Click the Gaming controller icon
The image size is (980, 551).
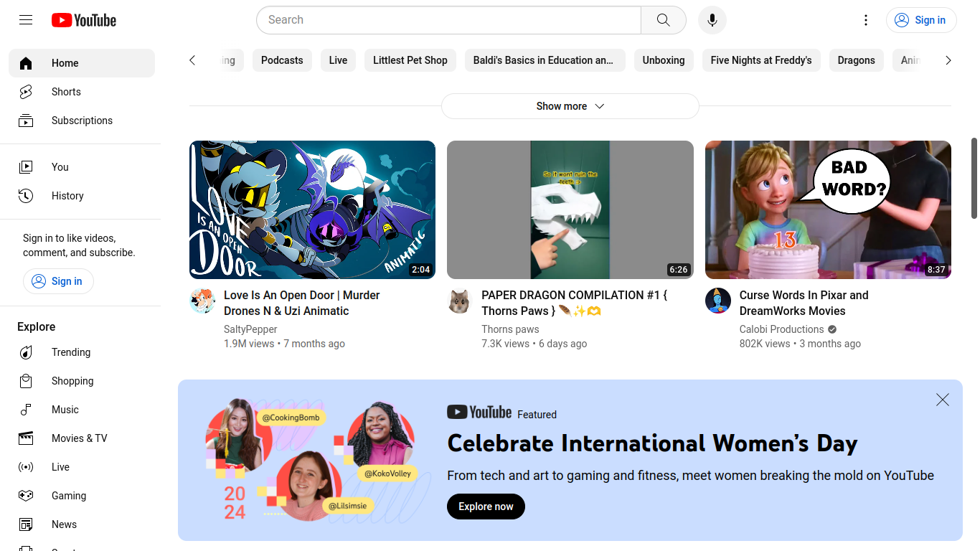coord(26,496)
